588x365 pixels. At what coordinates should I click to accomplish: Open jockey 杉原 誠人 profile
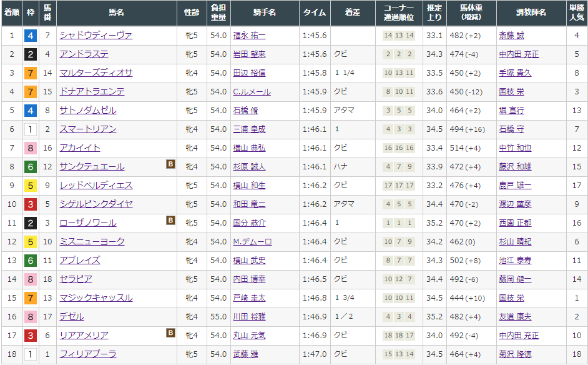click(249, 167)
